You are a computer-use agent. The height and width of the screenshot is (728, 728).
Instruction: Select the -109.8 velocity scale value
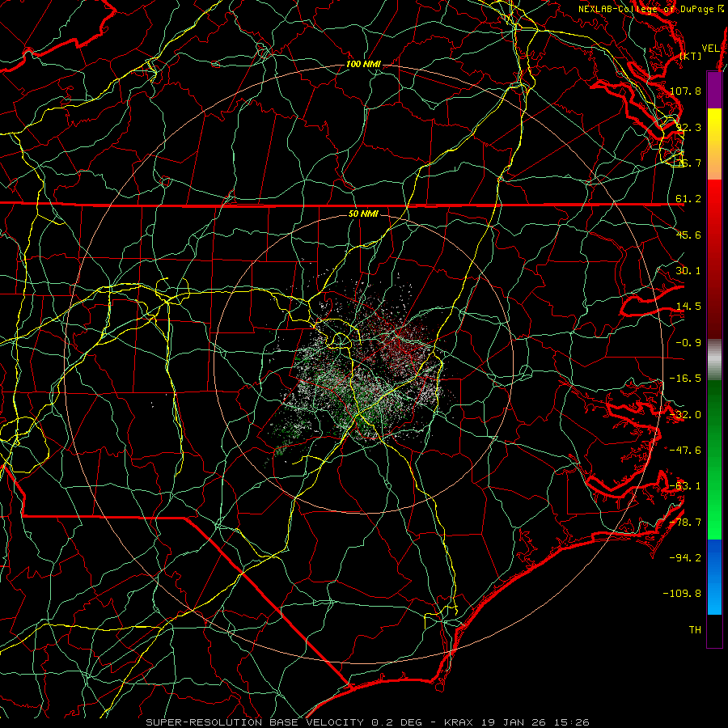(682, 594)
